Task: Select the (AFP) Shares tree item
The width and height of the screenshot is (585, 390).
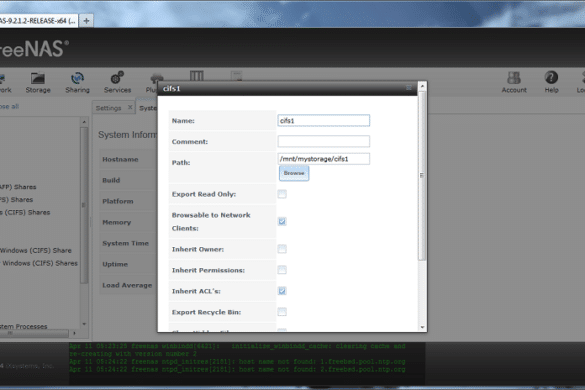Action: click(x=18, y=187)
